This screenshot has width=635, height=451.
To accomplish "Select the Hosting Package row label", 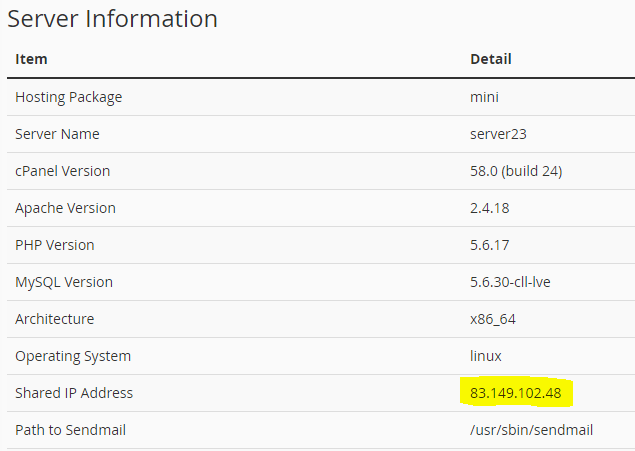I will pos(68,97).
